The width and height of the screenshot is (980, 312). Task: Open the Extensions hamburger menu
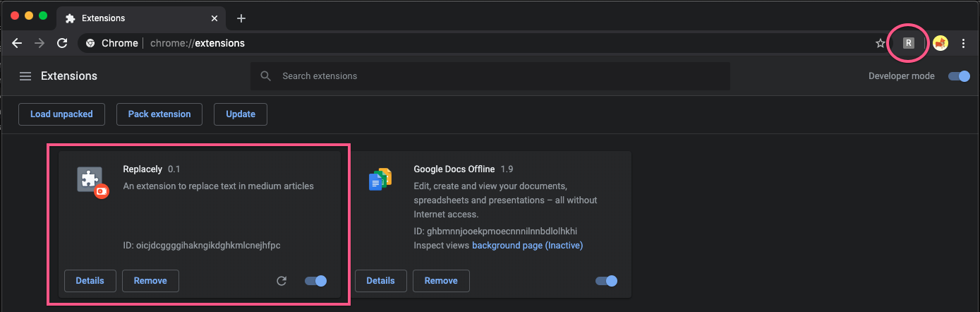[25, 76]
